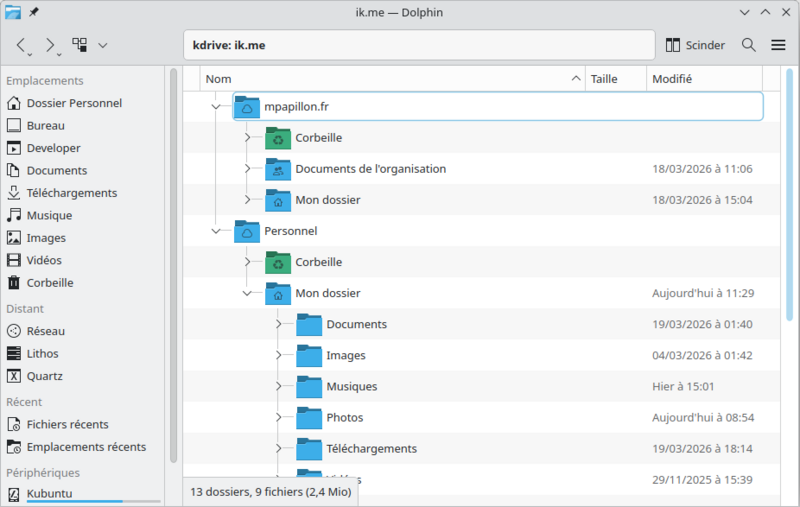This screenshot has height=507, width=800.
Task: Click the back navigation arrow
Action: (22, 45)
